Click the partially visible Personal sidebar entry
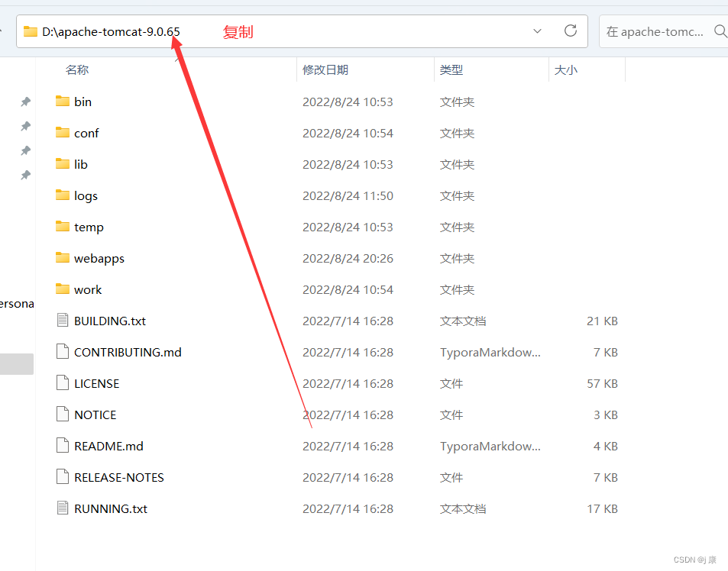This screenshot has height=571, width=728. 17,304
